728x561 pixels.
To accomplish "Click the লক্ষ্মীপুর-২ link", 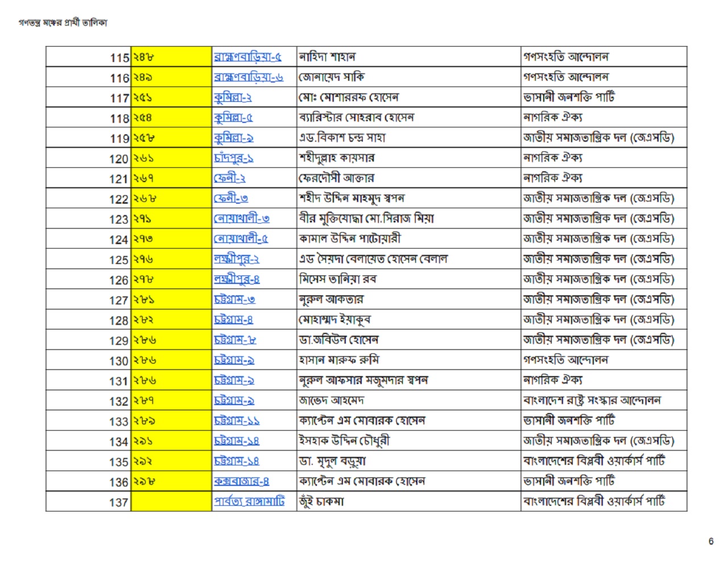I will tap(237, 259).
